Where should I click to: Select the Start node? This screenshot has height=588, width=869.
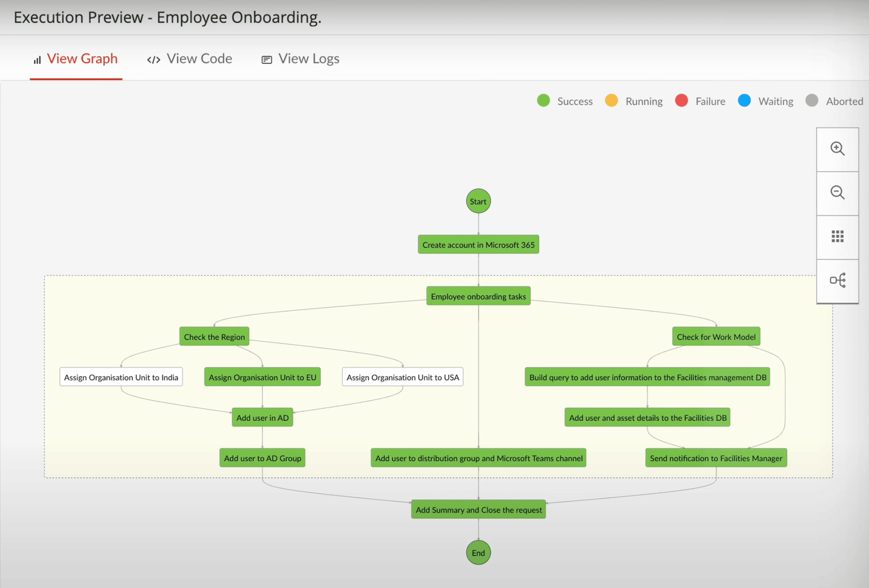[478, 201]
